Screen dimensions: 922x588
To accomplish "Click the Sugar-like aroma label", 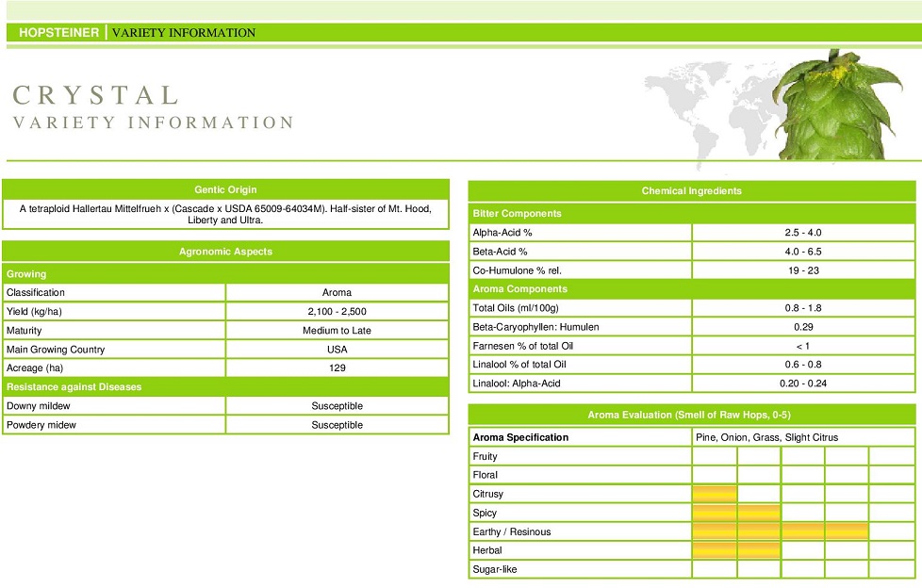I will tap(495, 569).
